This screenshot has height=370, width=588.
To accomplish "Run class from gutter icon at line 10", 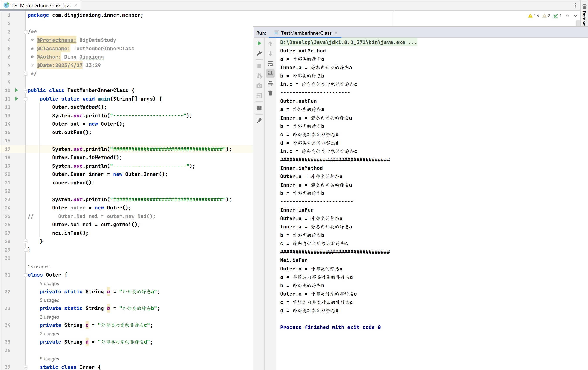I will coord(16,90).
